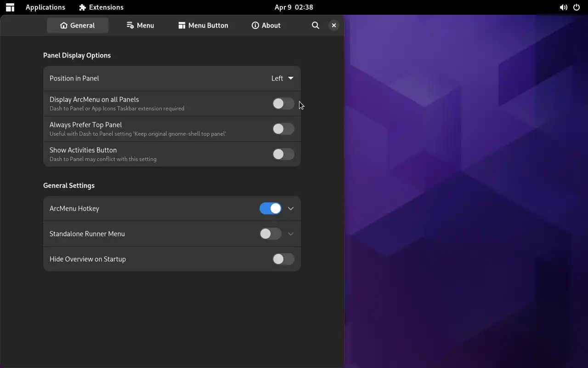Viewport: 588px width, 368px height.
Task: Click 'Position in Panel' label
Action: [x=74, y=78]
